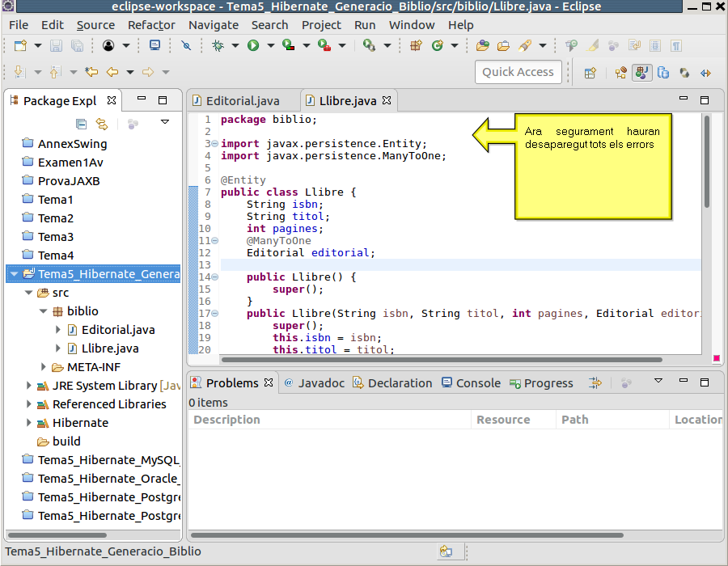This screenshot has width=728, height=566.
Task: Close the Llibre.java editor tab
Action: click(x=387, y=100)
